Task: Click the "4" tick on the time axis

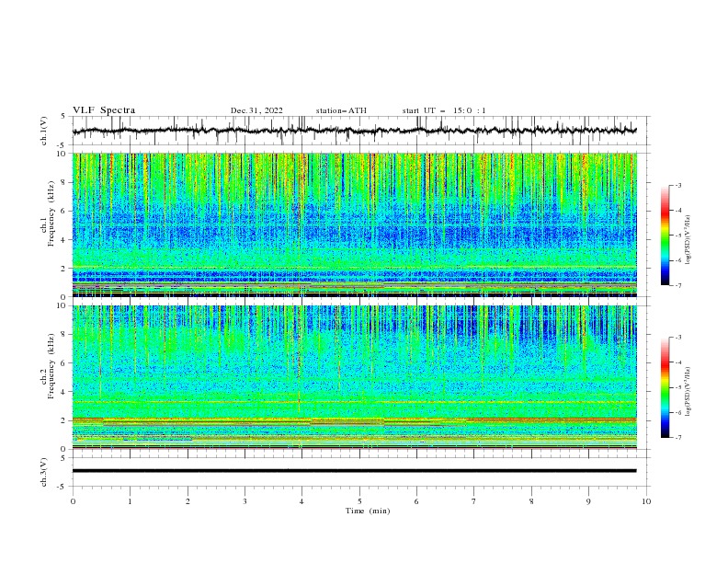Action: tap(301, 501)
